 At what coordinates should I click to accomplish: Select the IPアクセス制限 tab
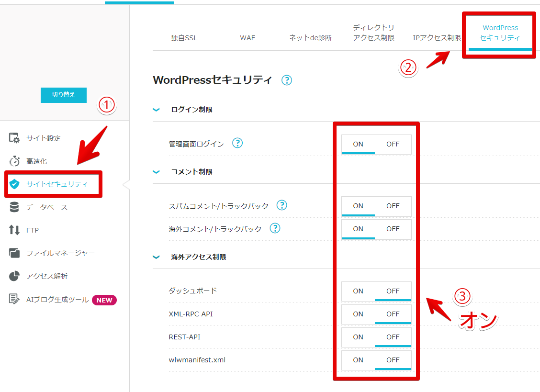pos(437,38)
